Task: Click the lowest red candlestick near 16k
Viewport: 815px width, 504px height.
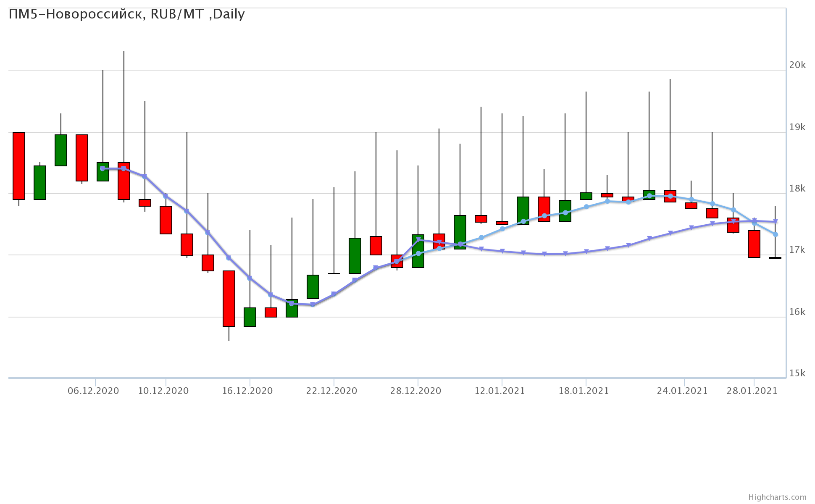Action: 229,298
